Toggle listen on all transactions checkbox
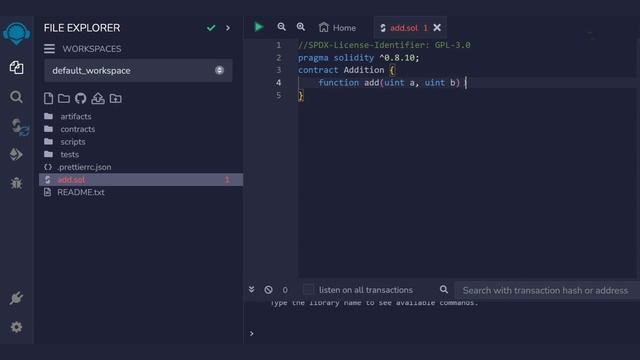640x360 pixels. [x=308, y=289]
